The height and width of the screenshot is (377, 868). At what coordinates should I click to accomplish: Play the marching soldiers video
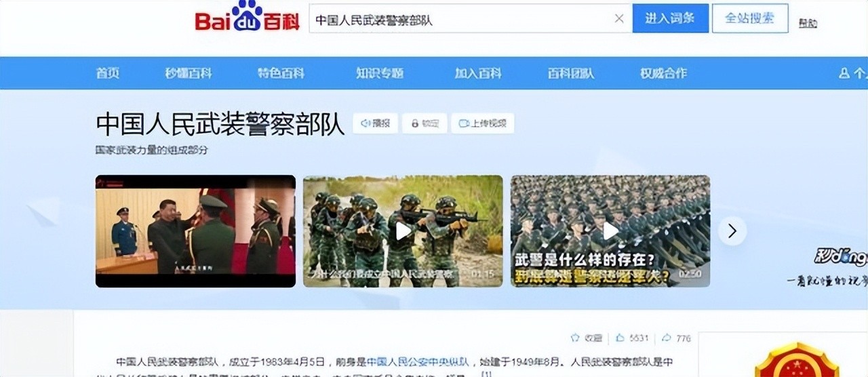610,231
